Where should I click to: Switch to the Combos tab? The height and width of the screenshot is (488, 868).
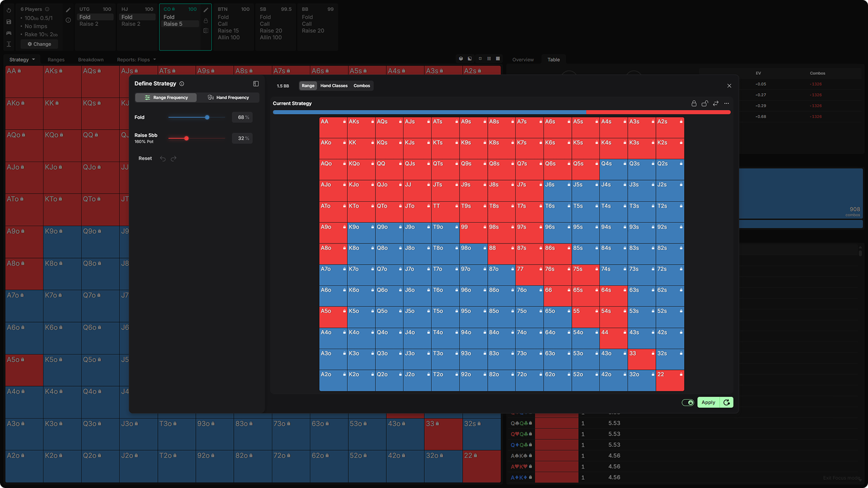click(362, 86)
